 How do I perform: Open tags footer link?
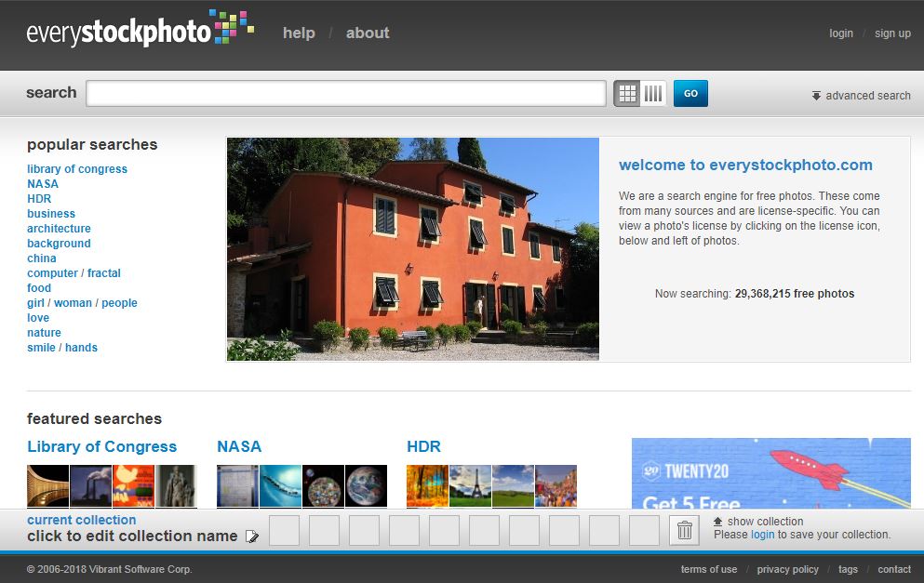(848, 569)
